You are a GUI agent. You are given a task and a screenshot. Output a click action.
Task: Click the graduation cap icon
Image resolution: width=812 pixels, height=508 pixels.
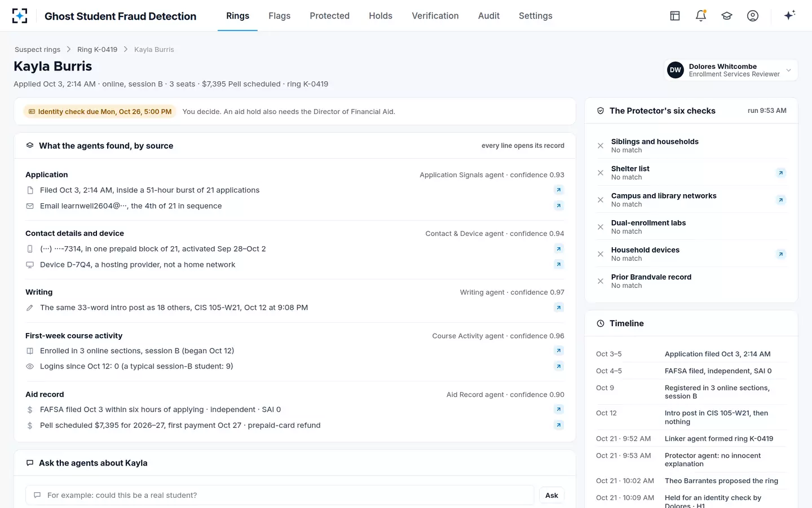(727, 16)
